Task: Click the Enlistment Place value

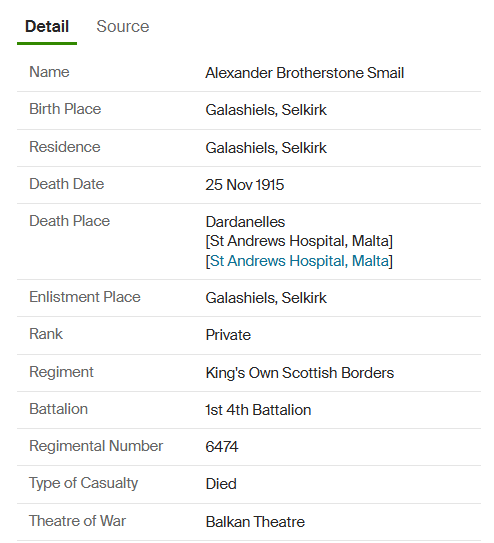Action: (266, 298)
